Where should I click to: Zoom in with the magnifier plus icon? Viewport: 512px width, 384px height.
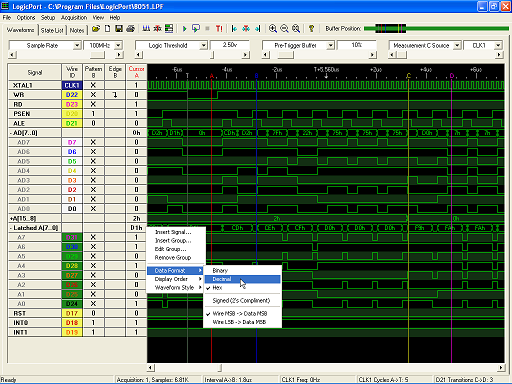point(273,29)
